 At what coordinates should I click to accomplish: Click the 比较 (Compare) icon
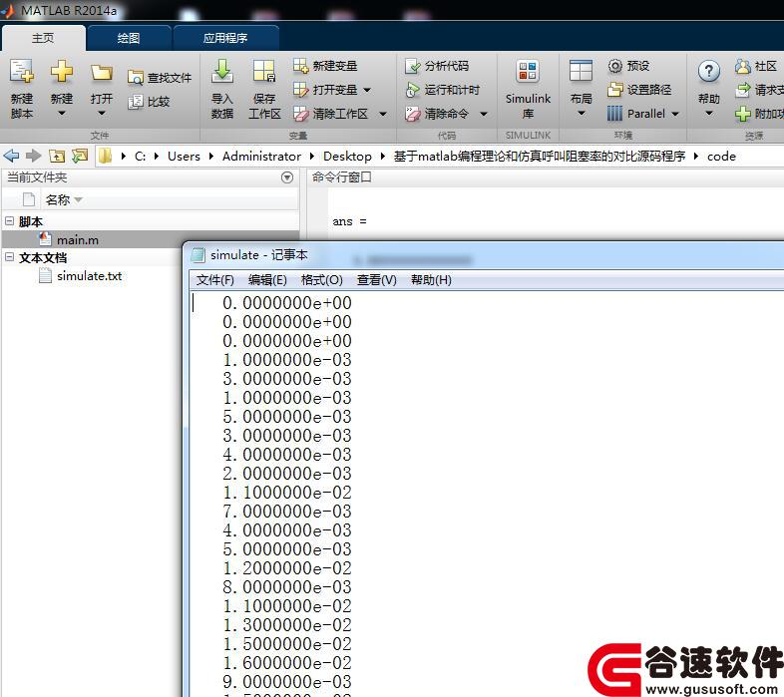(135, 102)
